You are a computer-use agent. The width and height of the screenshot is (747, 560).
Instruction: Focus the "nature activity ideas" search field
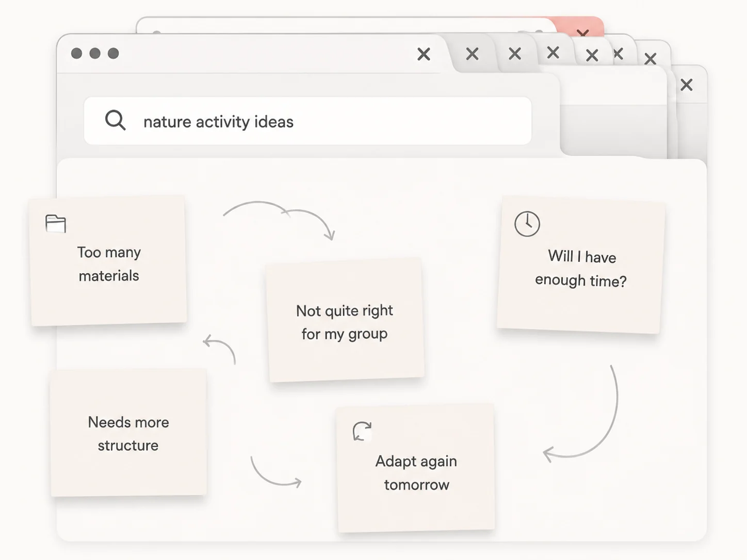[x=307, y=121]
